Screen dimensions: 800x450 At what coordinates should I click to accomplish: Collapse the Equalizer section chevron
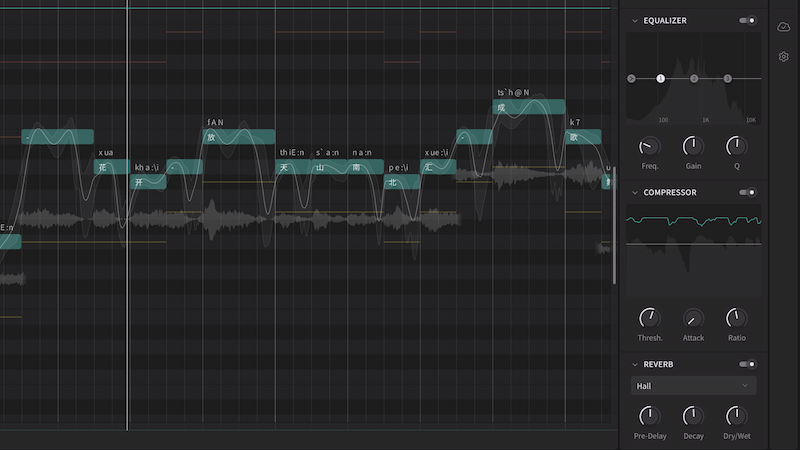634,20
